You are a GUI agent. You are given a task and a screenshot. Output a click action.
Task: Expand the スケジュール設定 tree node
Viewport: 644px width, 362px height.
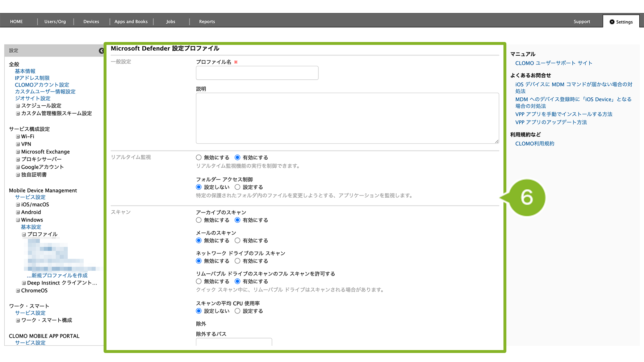[x=18, y=106]
